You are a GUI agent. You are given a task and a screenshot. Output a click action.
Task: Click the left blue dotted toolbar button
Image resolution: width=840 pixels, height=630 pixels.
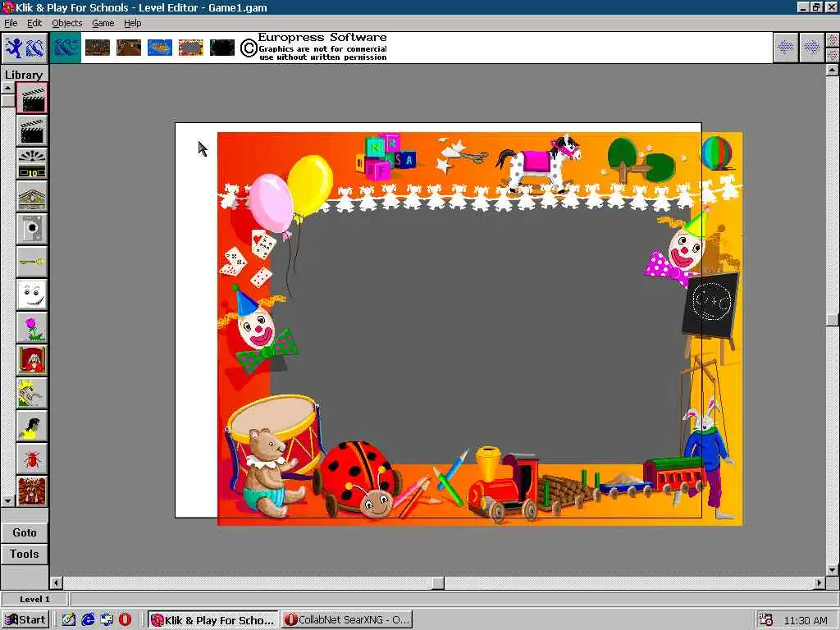tap(785, 48)
